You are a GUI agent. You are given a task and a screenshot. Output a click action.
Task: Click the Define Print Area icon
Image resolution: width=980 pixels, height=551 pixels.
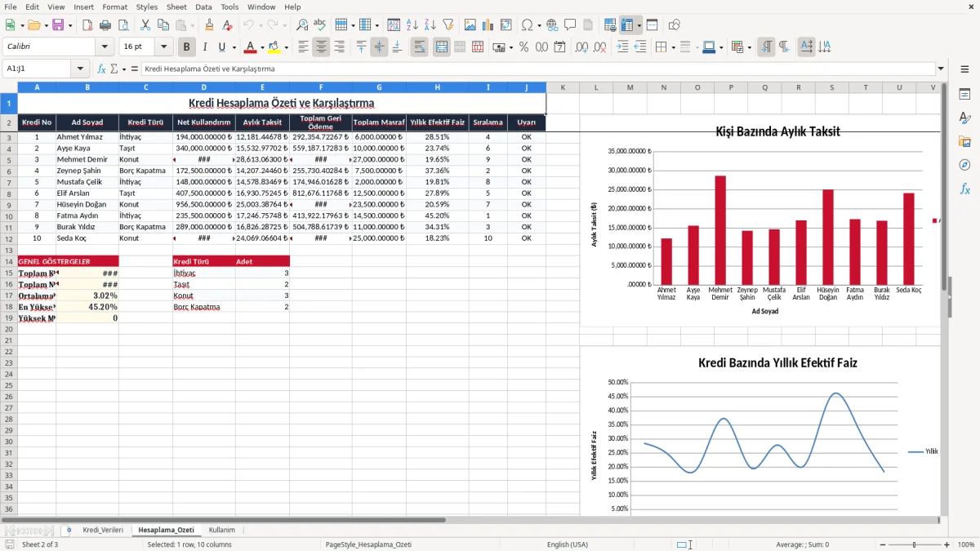point(610,25)
